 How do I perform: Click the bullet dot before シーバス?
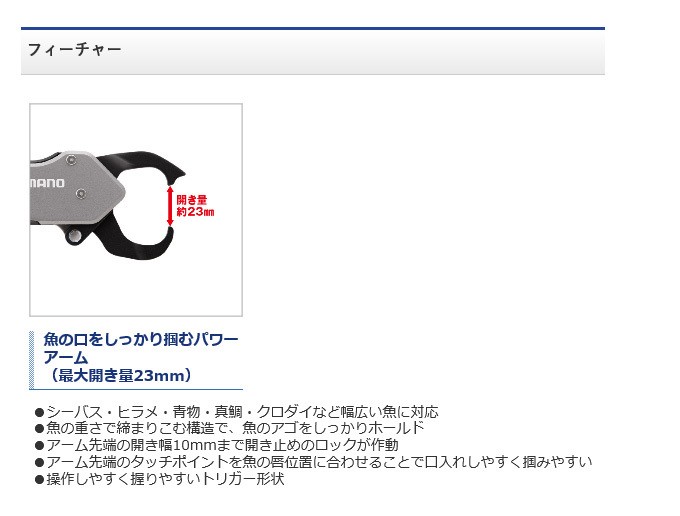pos(39,412)
